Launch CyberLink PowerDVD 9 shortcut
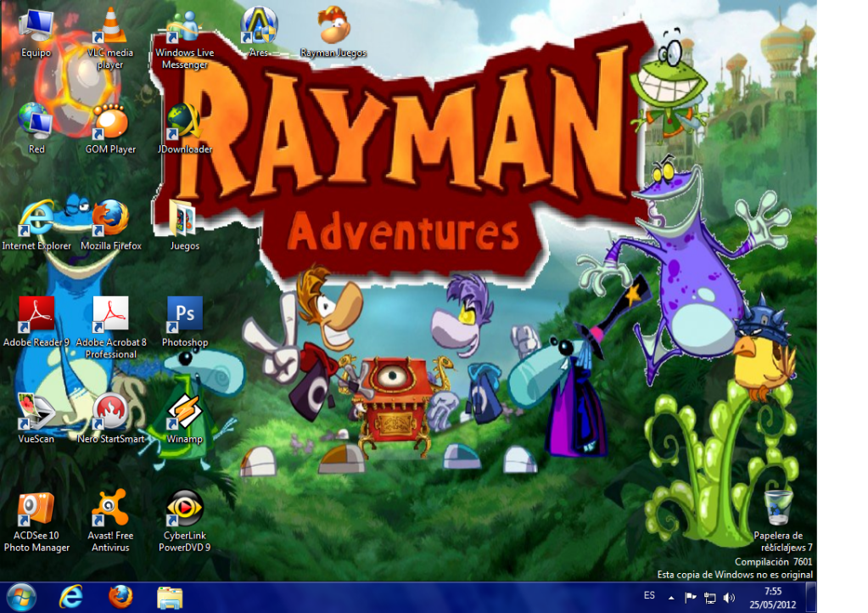 [184, 521]
